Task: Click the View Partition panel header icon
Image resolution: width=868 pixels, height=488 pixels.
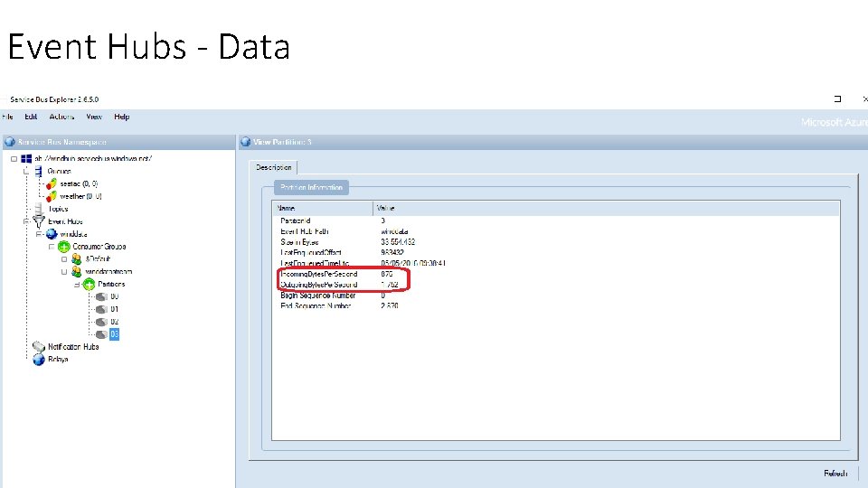Action: click(246, 142)
